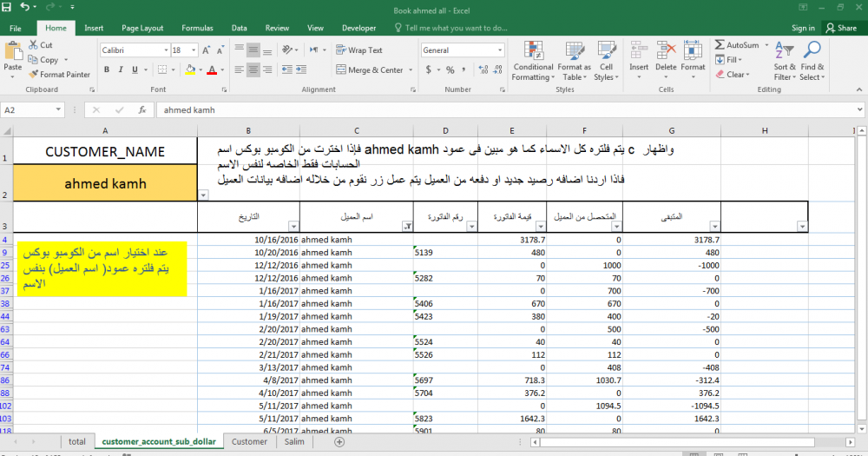Click the Save icon in the title bar

click(7, 7)
